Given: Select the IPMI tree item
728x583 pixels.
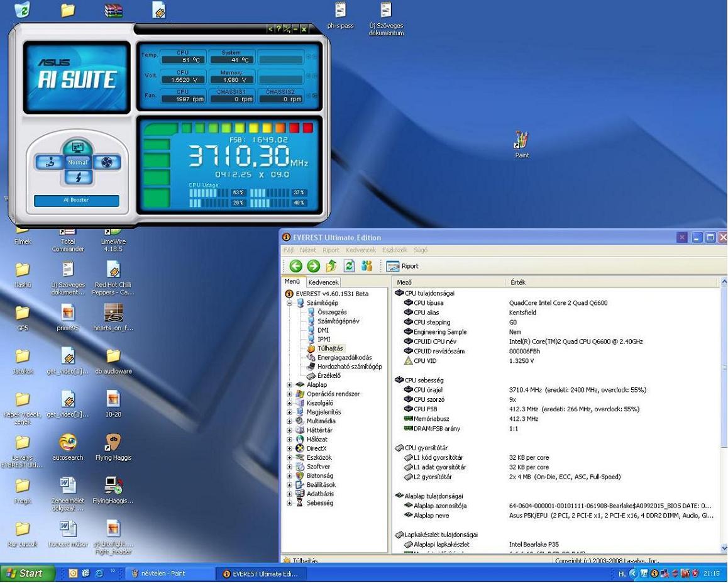Looking at the screenshot, I should (324, 340).
